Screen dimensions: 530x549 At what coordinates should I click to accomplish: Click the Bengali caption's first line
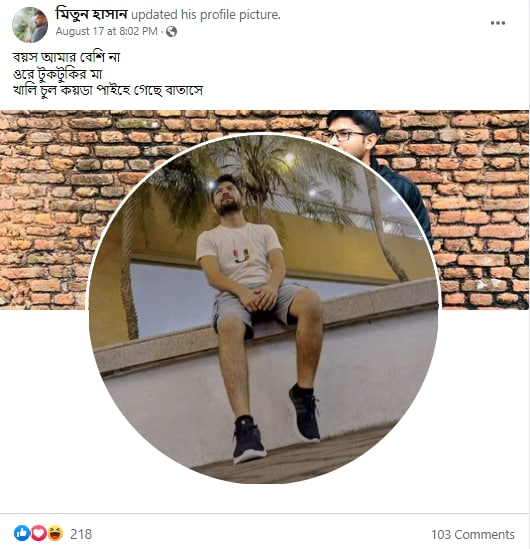coord(67,57)
